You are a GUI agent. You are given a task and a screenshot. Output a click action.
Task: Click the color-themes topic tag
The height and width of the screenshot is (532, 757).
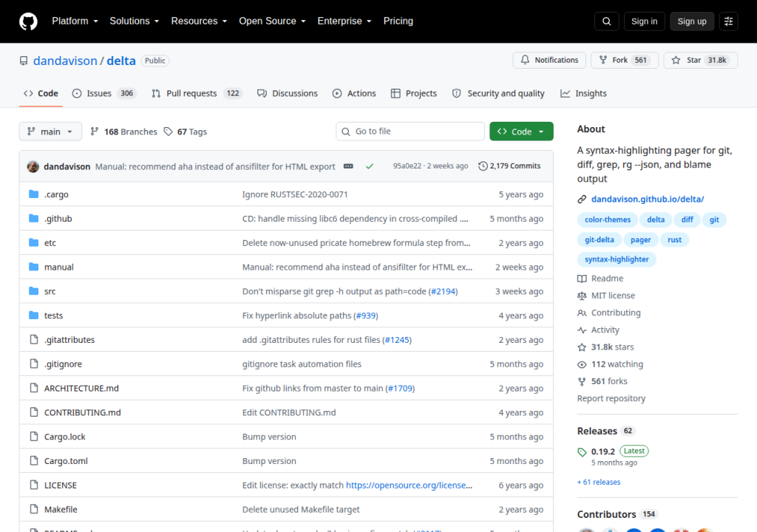click(x=608, y=219)
